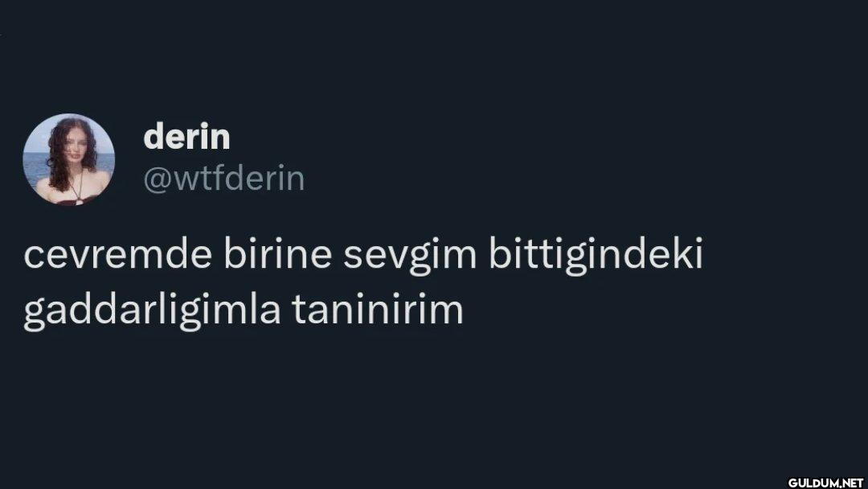
Task: Click the "derin" portion of the @wtfderin handle
Action: (x=266, y=179)
